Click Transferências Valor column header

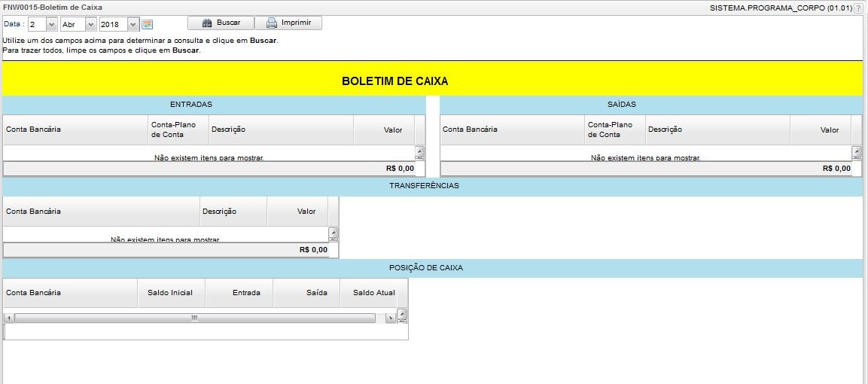click(297, 212)
